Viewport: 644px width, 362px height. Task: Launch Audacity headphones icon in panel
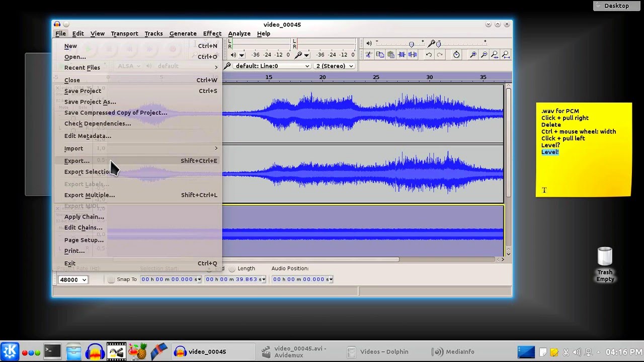coord(95,351)
